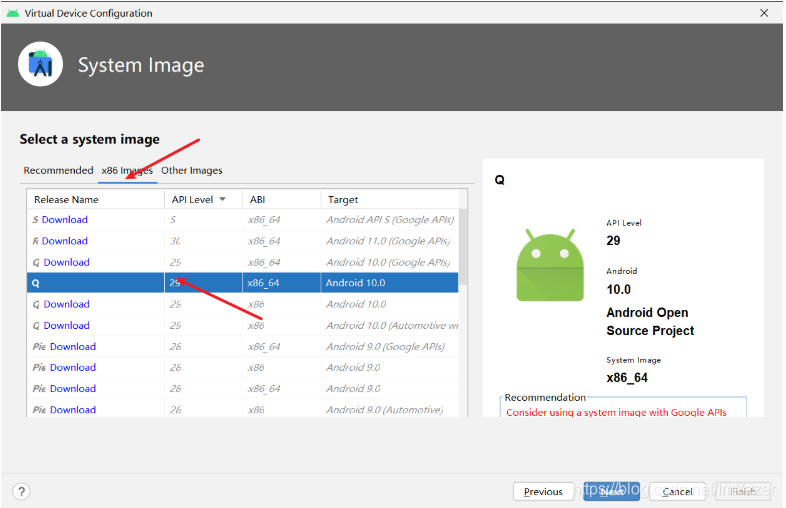Download Q Android 10.0 Automotive image
Screen dimensions: 786x508
click(x=67, y=325)
